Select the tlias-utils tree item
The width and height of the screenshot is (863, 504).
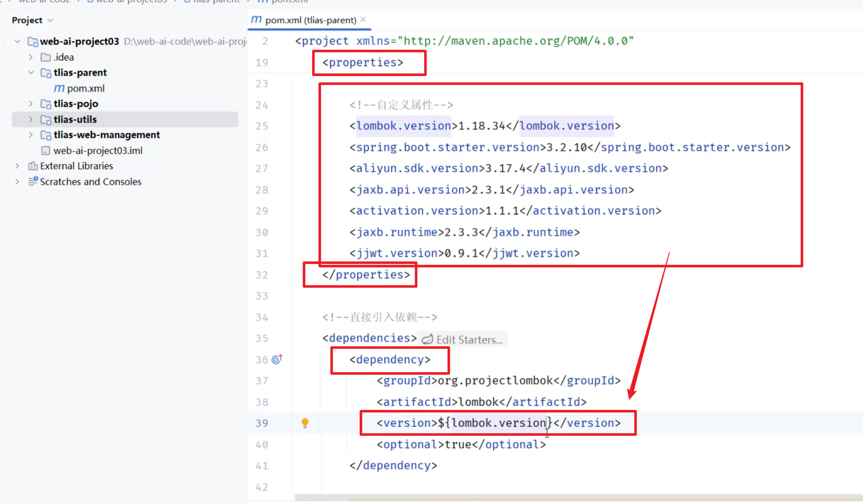[x=75, y=120]
